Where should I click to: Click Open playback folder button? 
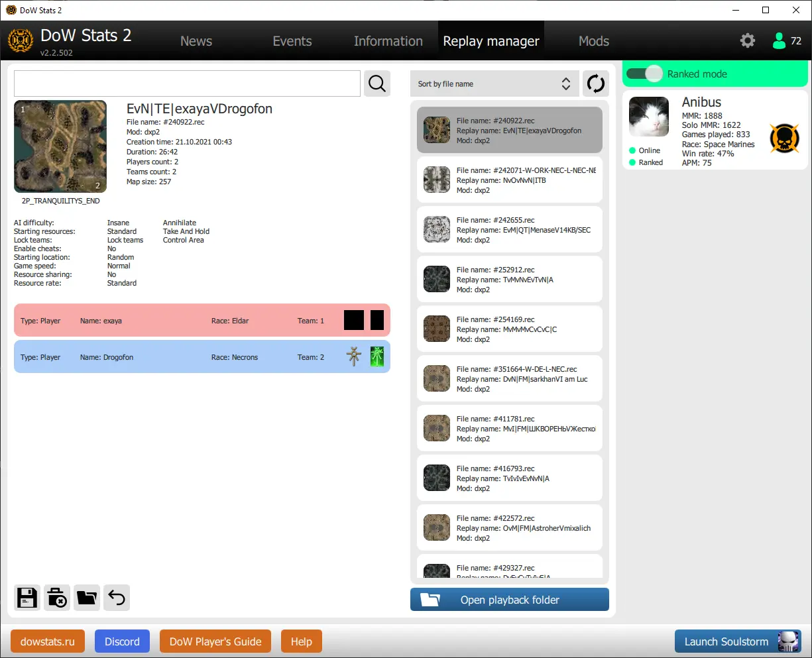510,600
